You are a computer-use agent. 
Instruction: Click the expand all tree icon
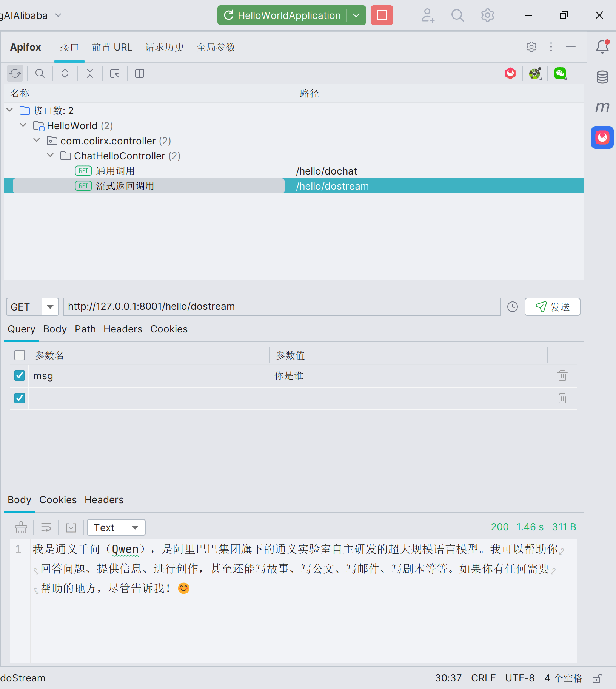65,73
